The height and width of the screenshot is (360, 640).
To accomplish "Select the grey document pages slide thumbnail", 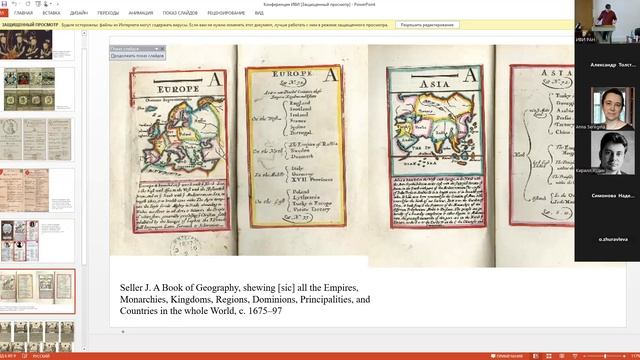I will tap(36, 139).
